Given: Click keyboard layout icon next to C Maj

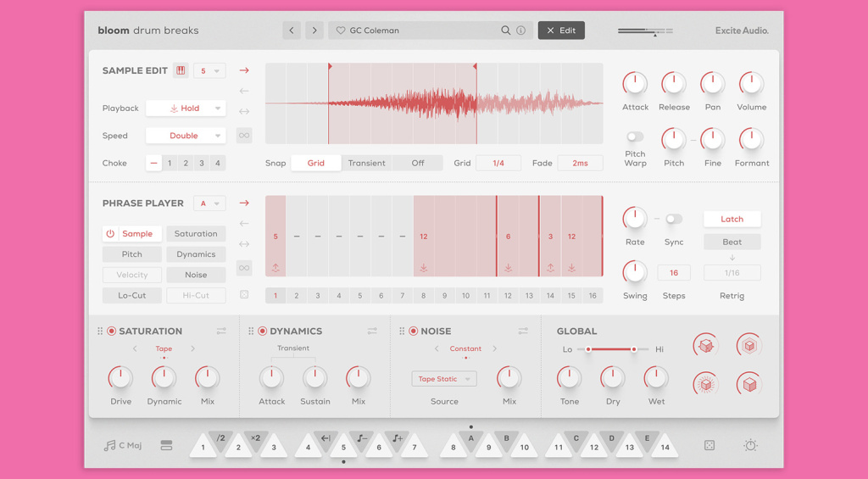Looking at the screenshot, I should (166, 445).
